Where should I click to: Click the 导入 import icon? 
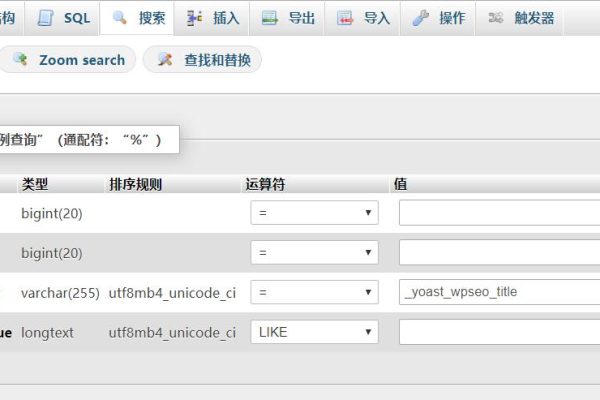(345, 18)
